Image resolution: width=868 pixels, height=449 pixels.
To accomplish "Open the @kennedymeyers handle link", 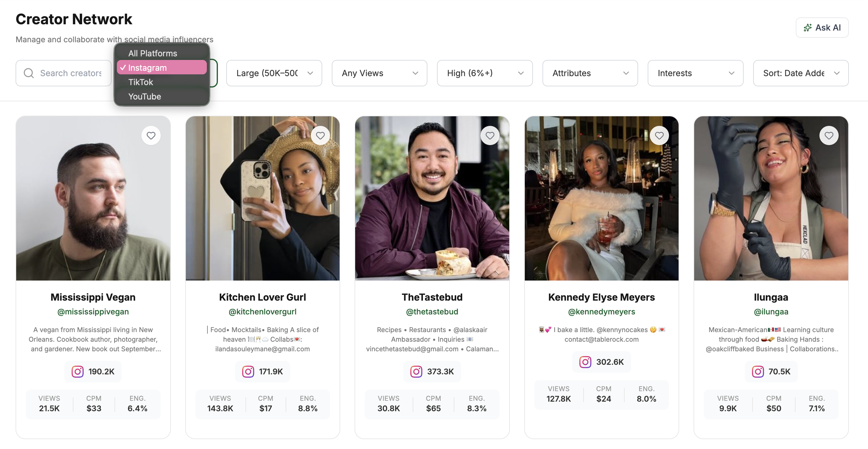I will click(602, 312).
